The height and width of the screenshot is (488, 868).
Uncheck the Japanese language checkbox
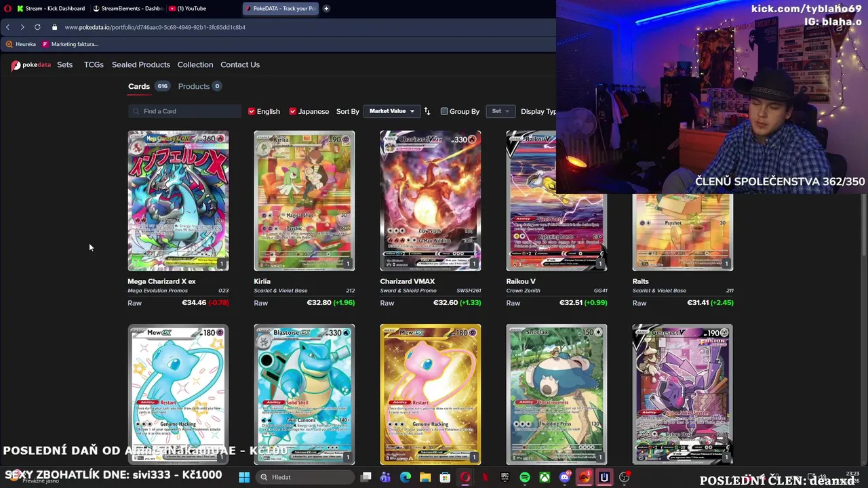tap(293, 111)
